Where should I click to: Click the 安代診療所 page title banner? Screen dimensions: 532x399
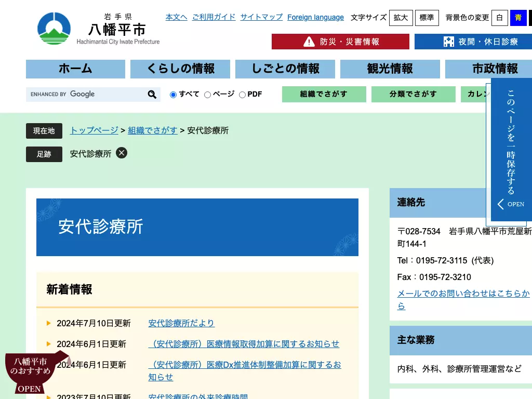[x=197, y=228]
